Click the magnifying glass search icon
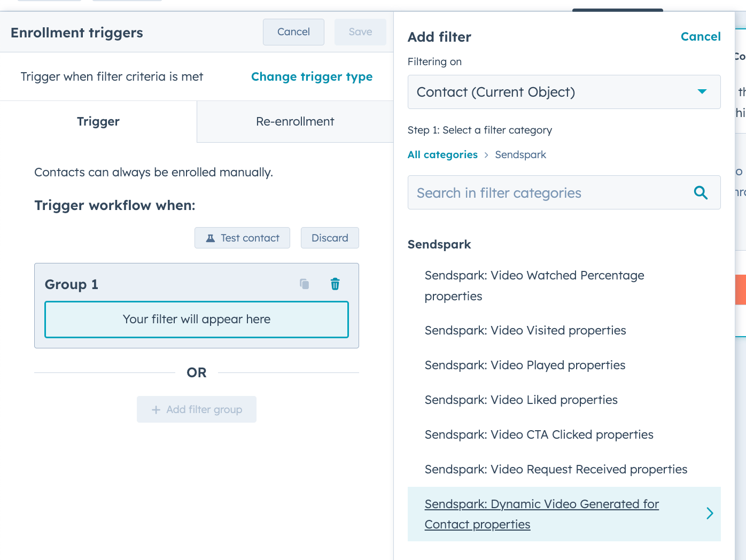The width and height of the screenshot is (746, 560). 701,193
